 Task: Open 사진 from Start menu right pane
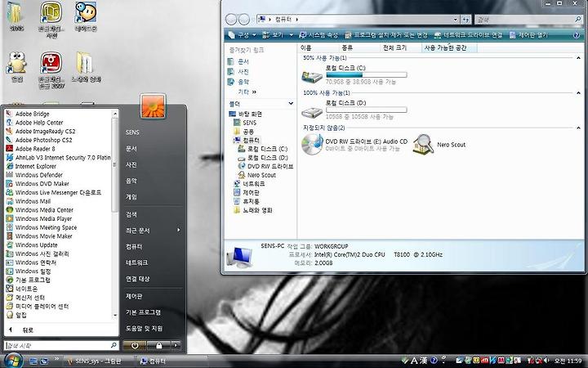131,165
